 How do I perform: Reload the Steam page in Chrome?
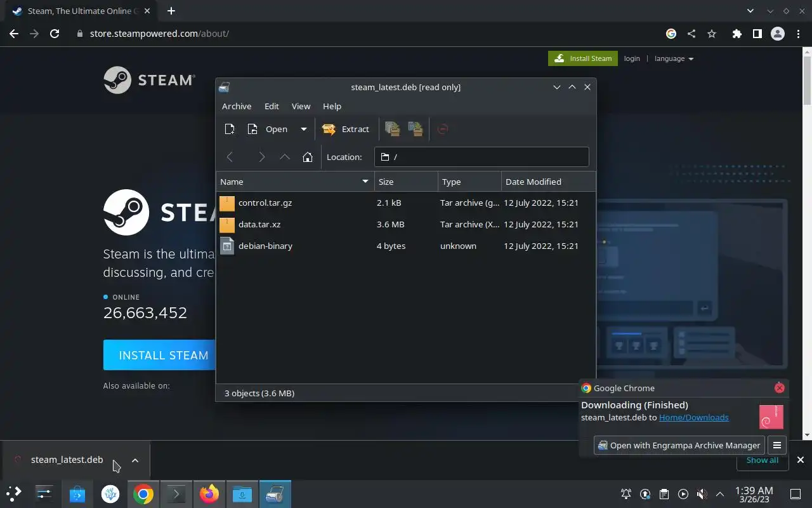55,34
